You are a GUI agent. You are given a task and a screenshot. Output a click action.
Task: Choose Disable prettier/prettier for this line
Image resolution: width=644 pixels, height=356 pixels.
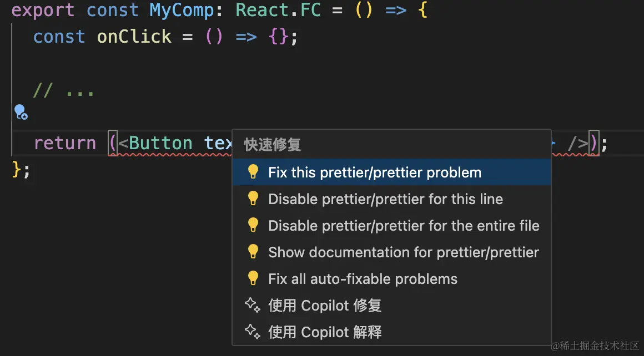[x=385, y=199]
